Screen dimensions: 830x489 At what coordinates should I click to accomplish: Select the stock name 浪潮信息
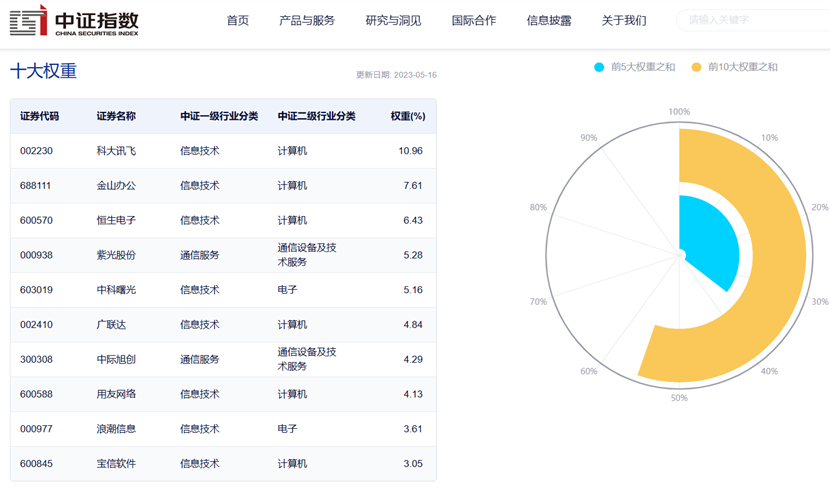(x=116, y=429)
